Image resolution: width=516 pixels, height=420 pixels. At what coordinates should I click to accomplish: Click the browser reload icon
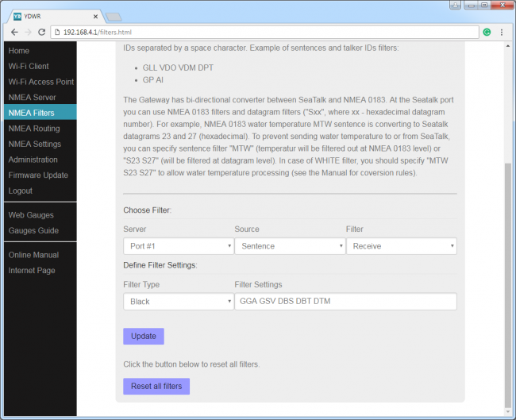pyautogui.click(x=41, y=32)
